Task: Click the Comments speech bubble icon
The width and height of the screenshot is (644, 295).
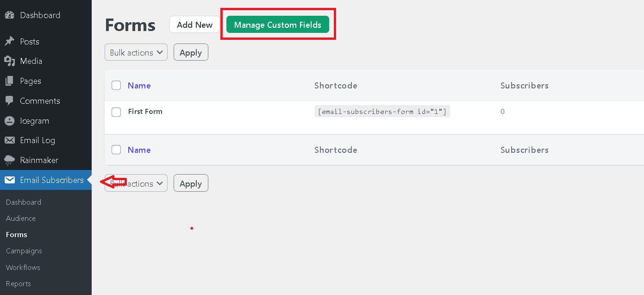Action: point(9,101)
